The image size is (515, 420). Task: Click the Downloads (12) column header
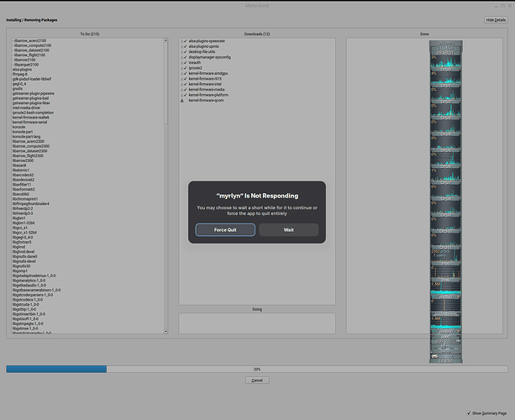pos(257,34)
